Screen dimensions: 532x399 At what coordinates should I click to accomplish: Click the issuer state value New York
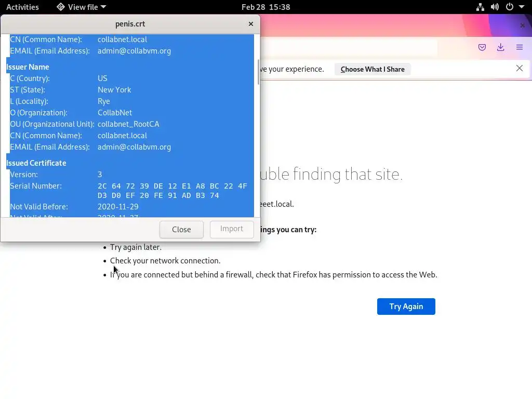pyautogui.click(x=114, y=90)
